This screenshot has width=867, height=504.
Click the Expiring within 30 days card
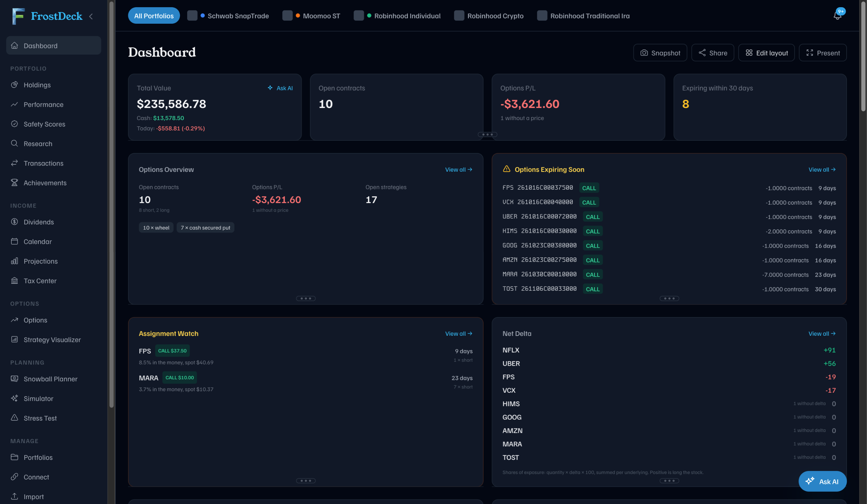pyautogui.click(x=760, y=107)
